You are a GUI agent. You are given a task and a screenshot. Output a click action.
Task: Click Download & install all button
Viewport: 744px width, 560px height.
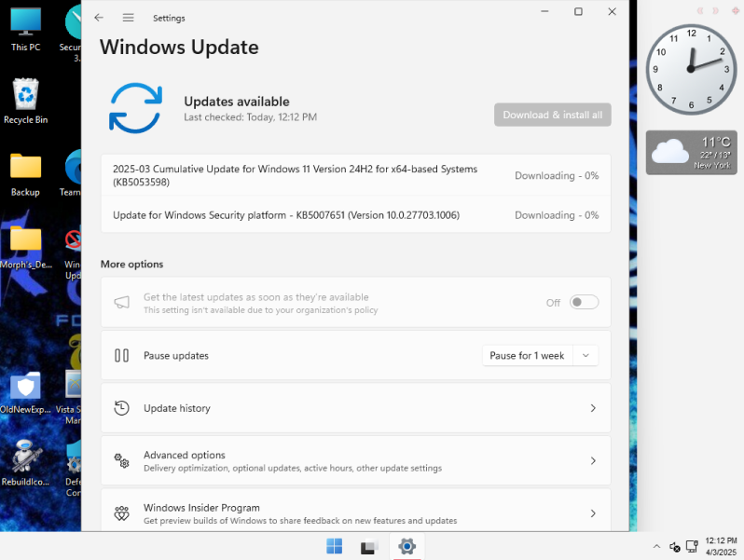pyautogui.click(x=552, y=115)
